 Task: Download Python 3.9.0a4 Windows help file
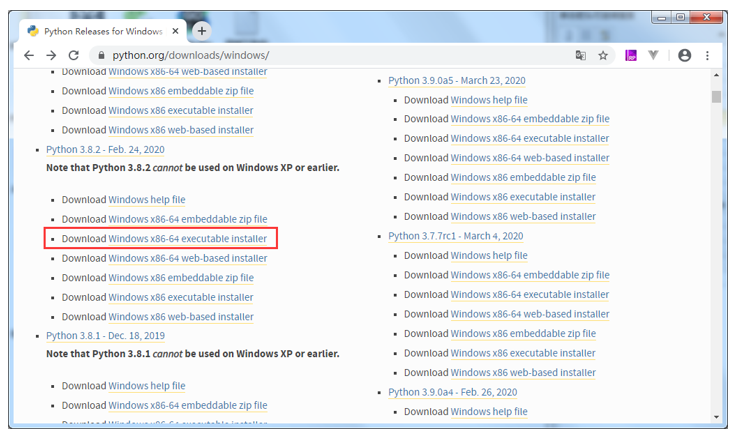click(489, 412)
